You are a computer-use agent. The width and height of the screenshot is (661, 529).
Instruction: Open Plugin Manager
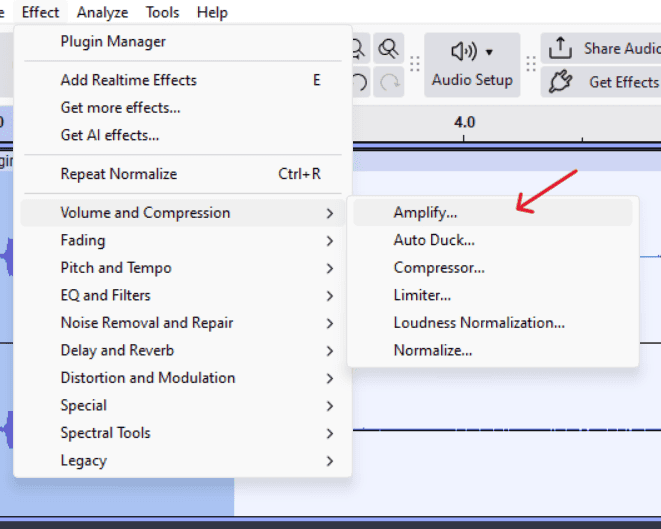pos(183,41)
